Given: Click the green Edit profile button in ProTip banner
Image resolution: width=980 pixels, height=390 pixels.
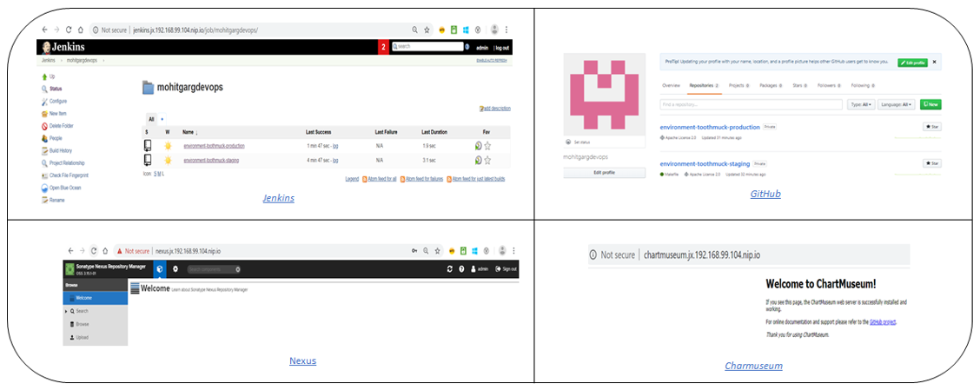Looking at the screenshot, I should point(912,63).
